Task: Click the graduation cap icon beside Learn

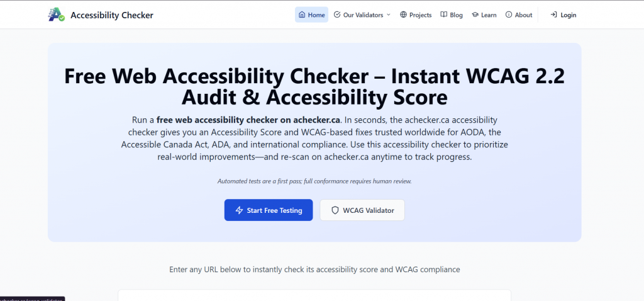Action: click(475, 14)
